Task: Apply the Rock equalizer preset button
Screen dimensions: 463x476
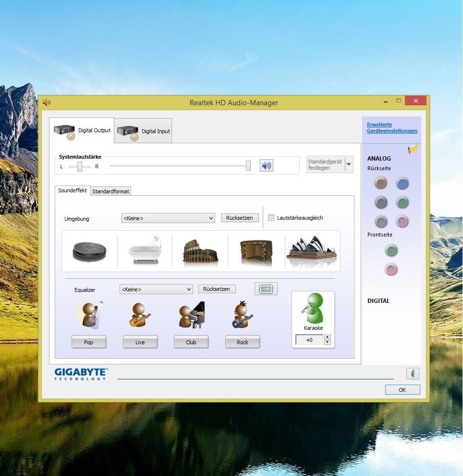Action: 243,342
